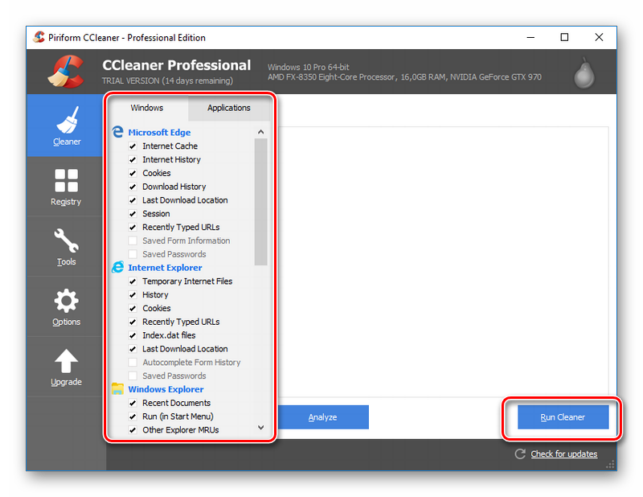Select the Windows Explorer group heading
Viewport: 643px width, 497px height.
166,389
